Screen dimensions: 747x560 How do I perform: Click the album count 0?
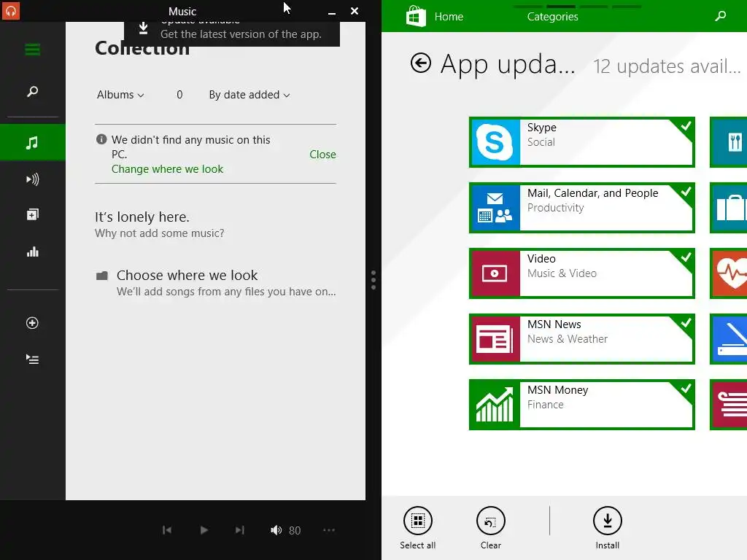(x=179, y=95)
